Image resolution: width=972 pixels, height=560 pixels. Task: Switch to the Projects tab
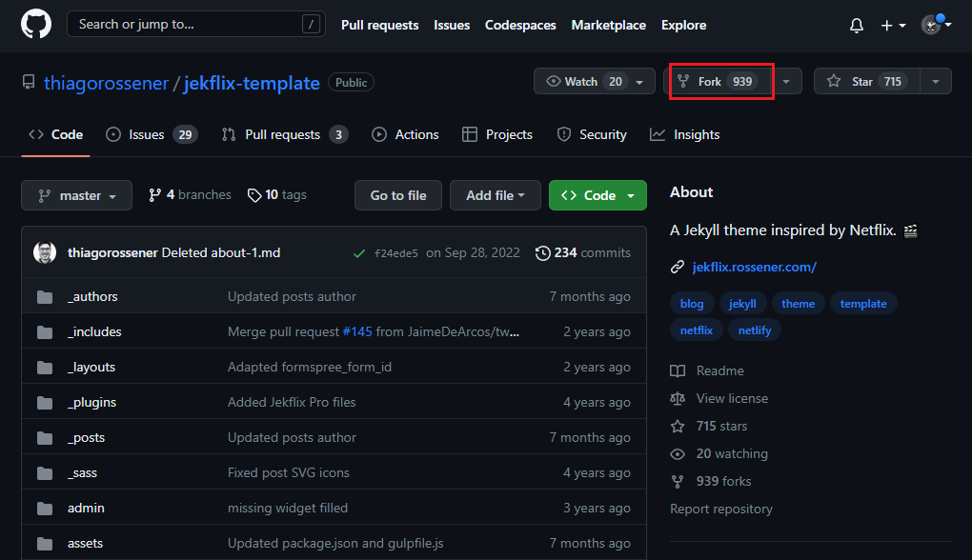pos(497,134)
